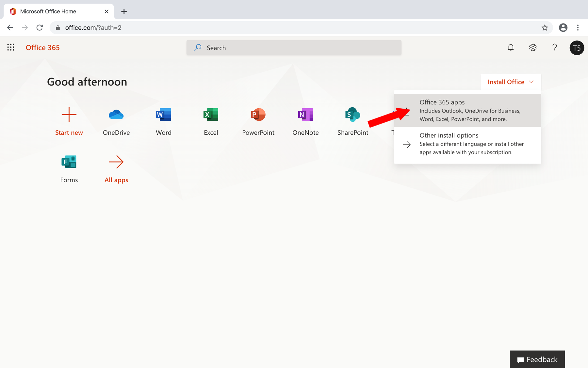Reload the current page
Image resolution: width=588 pixels, height=368 pixels.
[40, 28]
